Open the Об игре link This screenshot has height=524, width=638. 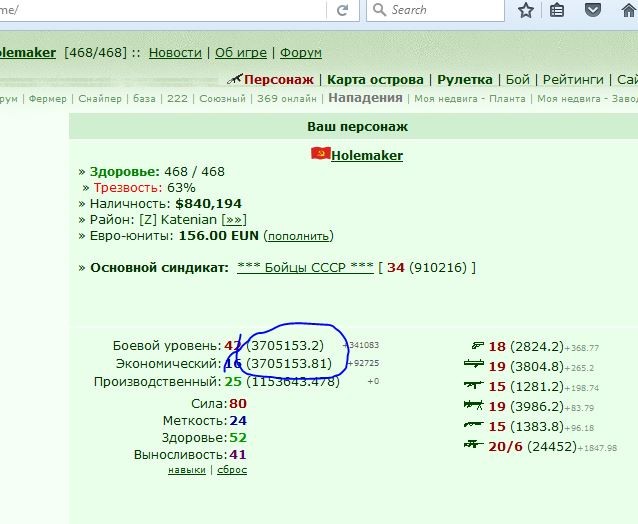point(241,53)
